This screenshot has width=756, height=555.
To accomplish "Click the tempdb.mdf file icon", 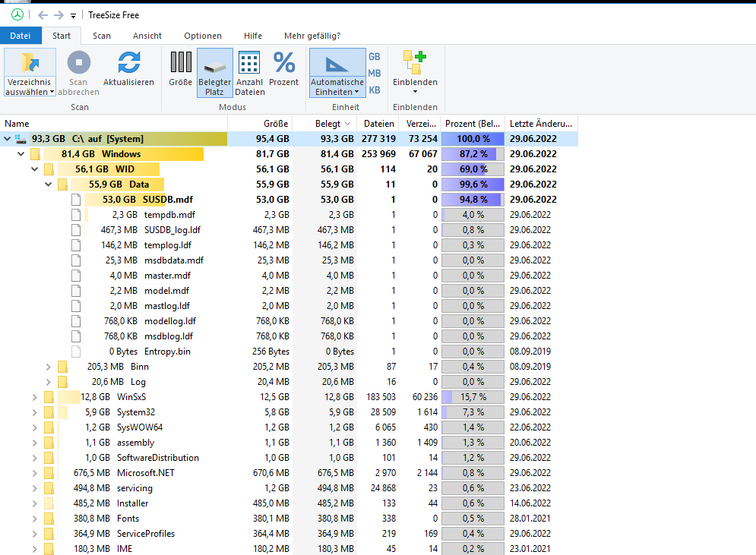I will click(76, 215).
